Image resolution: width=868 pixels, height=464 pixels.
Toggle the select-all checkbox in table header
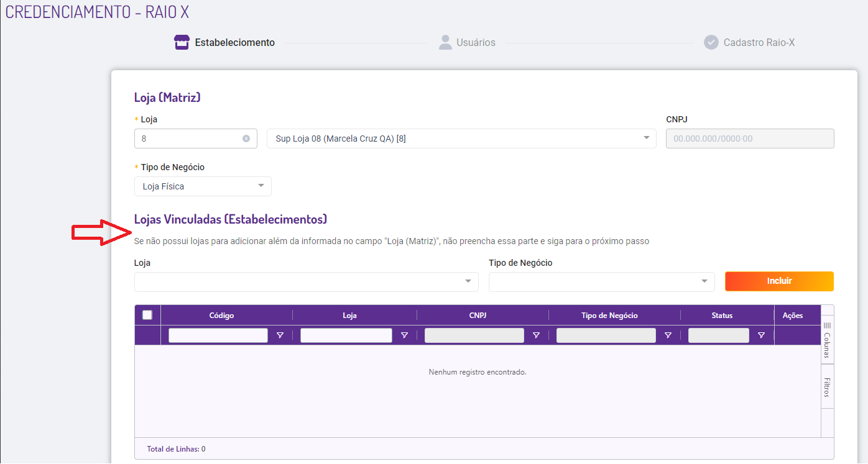click(147, 315)
